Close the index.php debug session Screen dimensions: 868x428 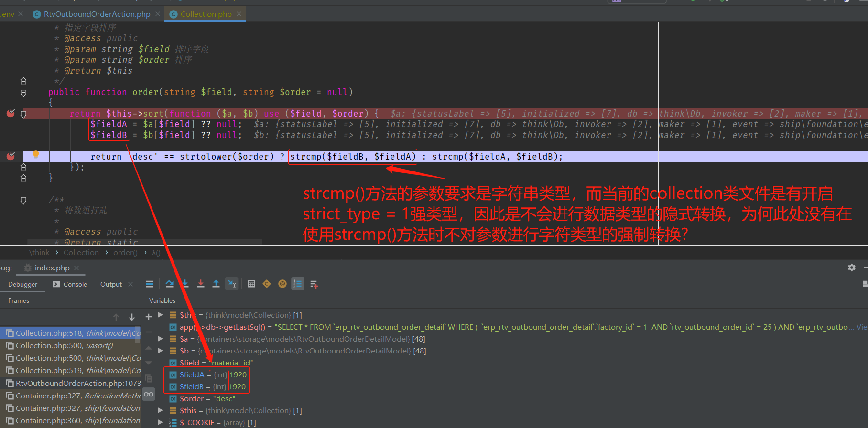pos(76,267)
